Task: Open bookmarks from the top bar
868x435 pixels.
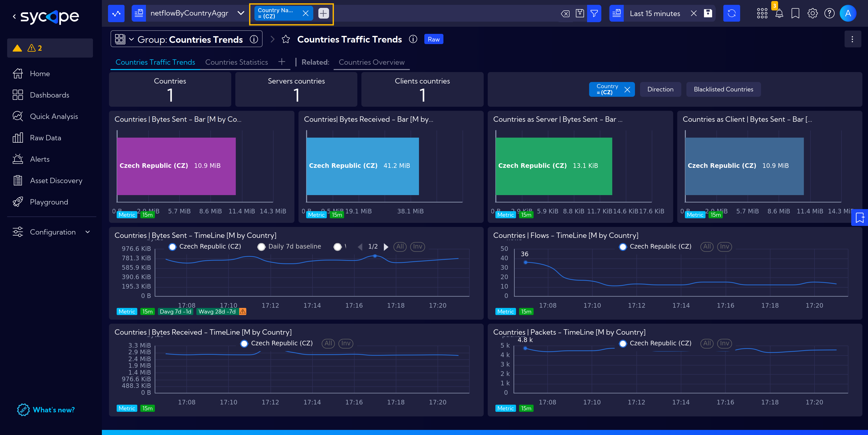Action: point(795,13)
